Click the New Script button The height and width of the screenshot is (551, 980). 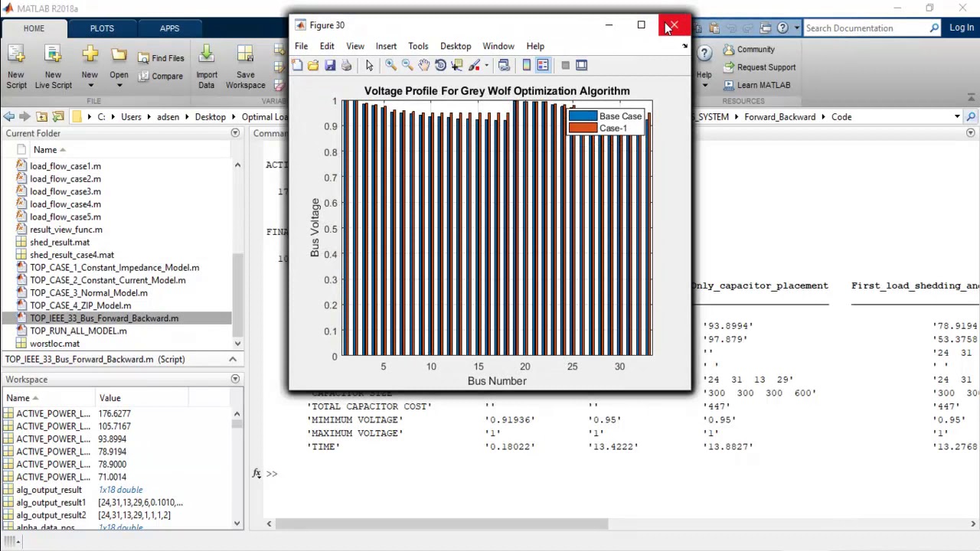point(16,67)
